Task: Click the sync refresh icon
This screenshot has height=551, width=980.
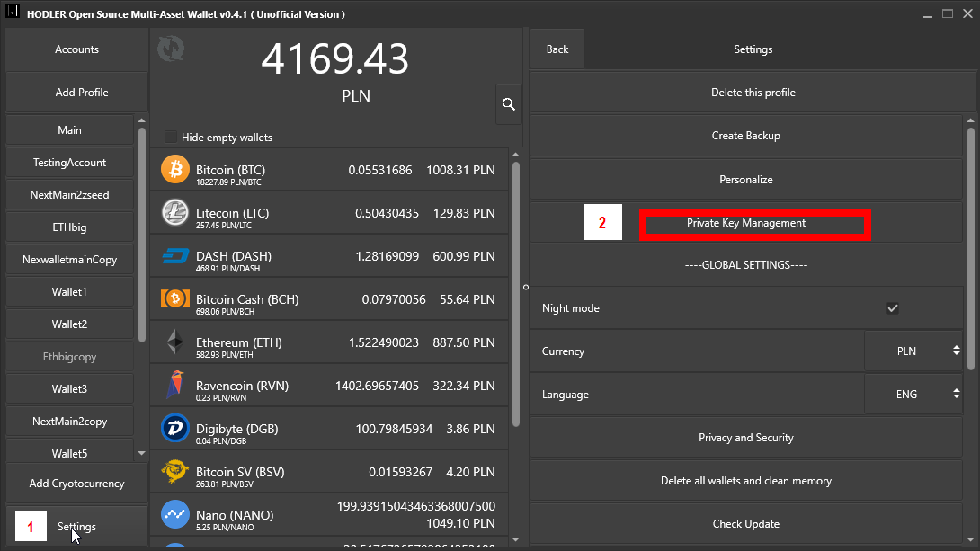Action: tap(171, 49)
